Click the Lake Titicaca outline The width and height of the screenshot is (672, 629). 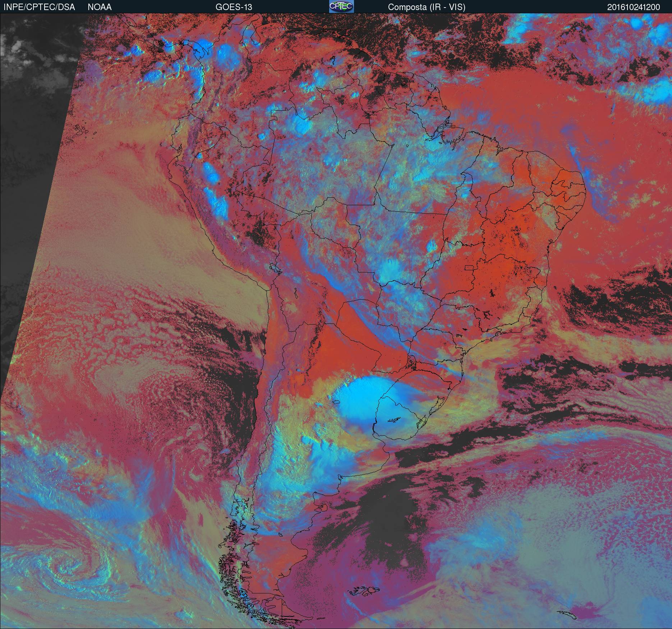point(275,268)
